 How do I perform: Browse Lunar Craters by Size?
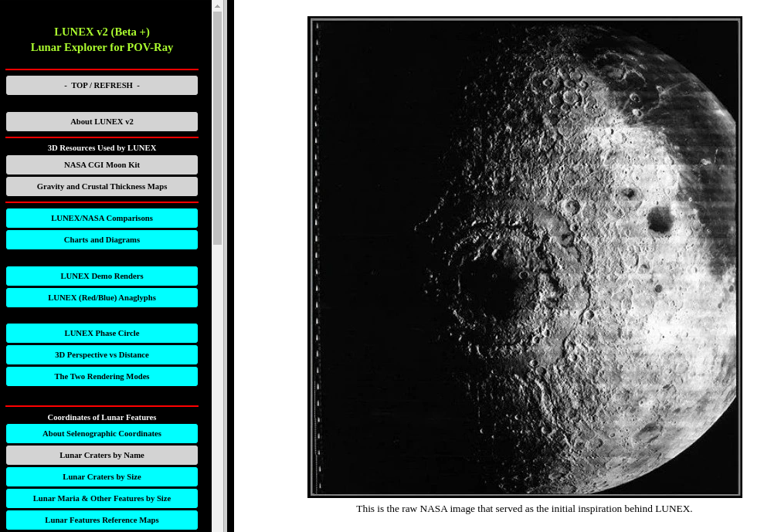click(x=102, y=476)
